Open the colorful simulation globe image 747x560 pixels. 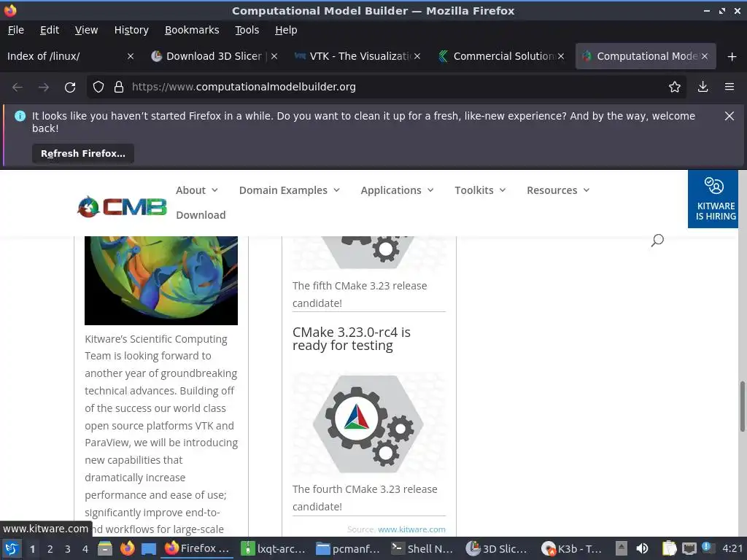(x=161, y=281)
